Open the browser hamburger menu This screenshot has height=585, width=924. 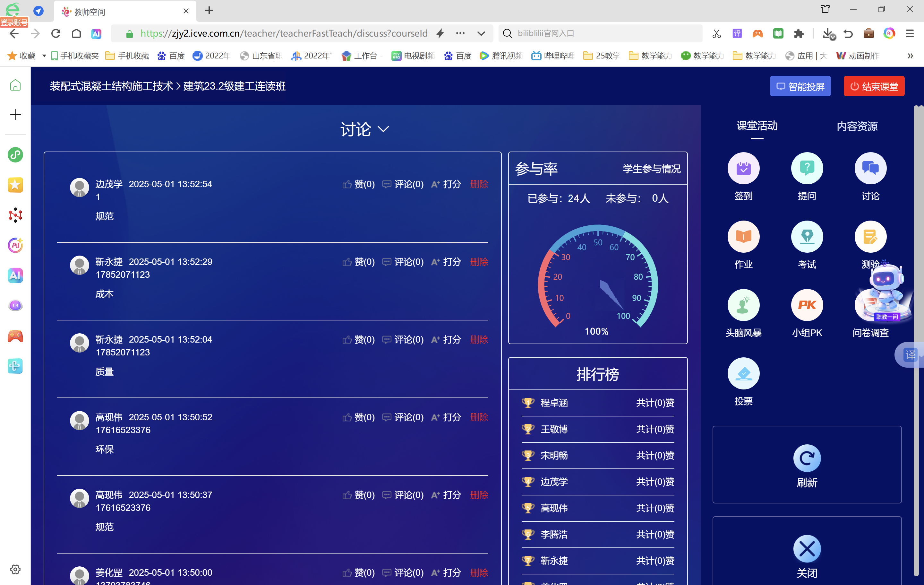point(910,33)
